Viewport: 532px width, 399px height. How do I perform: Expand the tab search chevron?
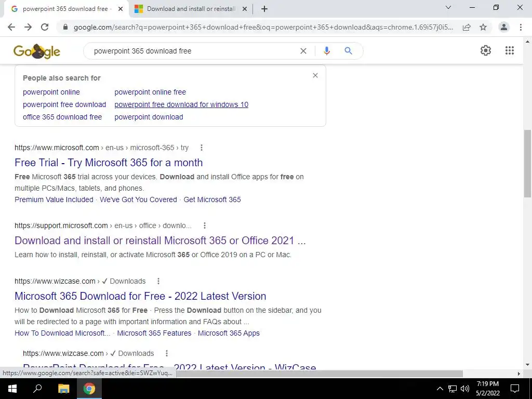[x=448, y=7]
